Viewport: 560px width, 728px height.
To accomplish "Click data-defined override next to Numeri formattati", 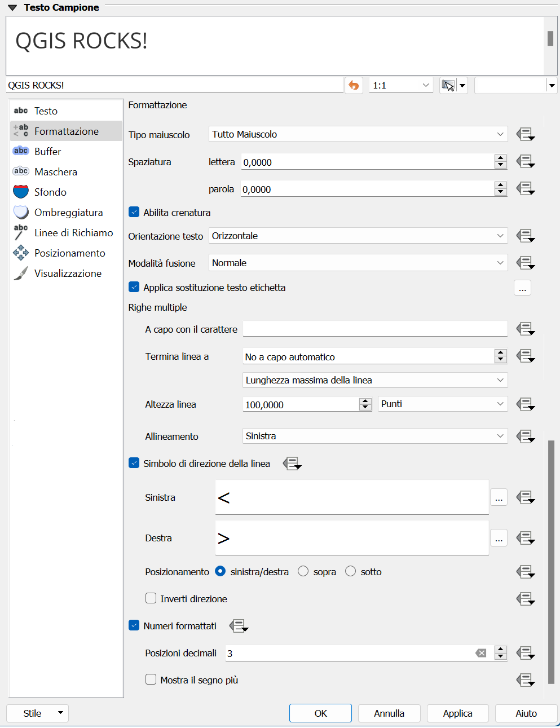I will pyautogui.click(x=239, y=626).
